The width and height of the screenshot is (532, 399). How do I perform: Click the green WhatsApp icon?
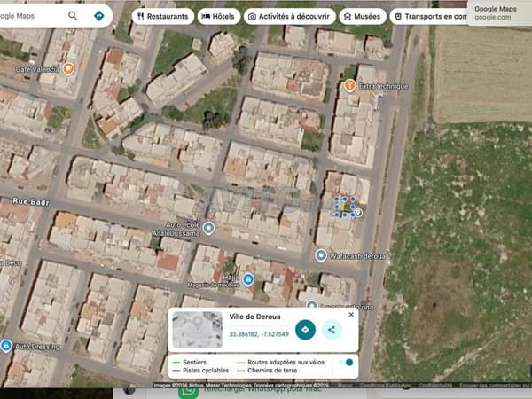[188, 392]
